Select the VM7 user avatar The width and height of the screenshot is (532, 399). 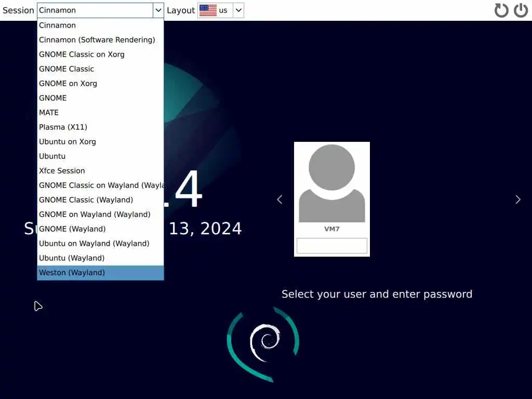pyautogui.click(x=332, y=183)
